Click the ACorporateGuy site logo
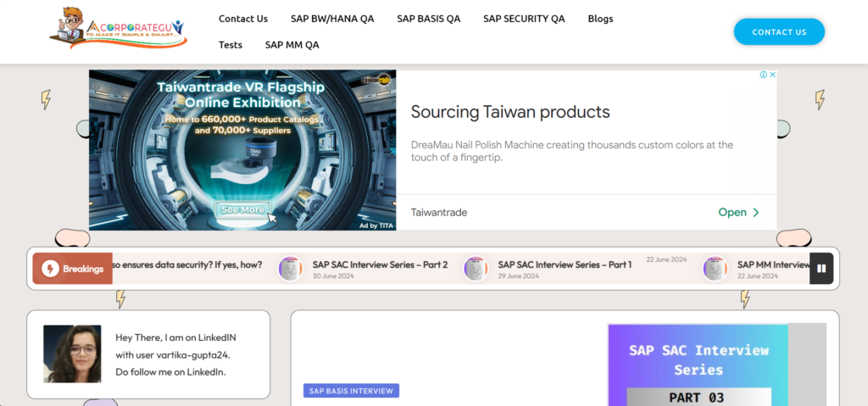This screenshot has width=868, height=406. tap(117, 28)
